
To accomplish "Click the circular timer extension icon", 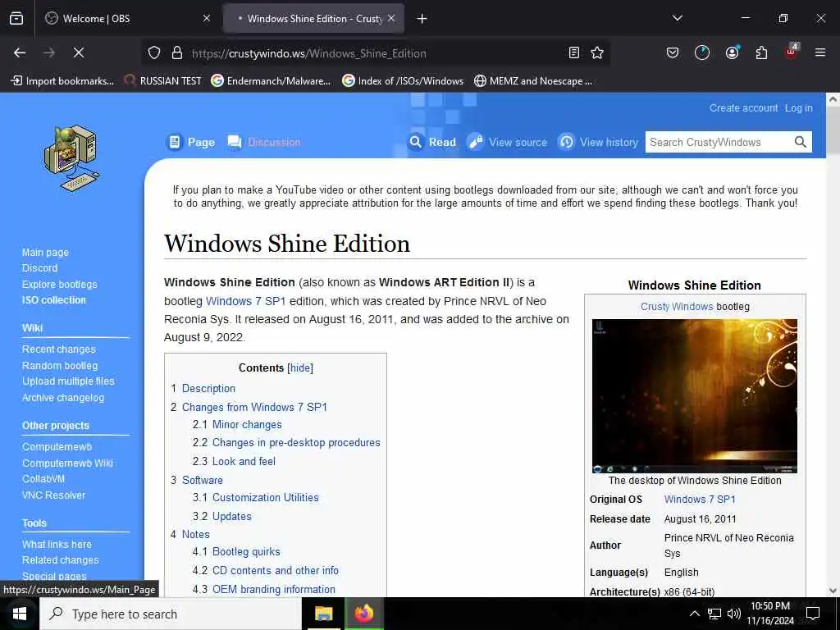I will (702, 52).
